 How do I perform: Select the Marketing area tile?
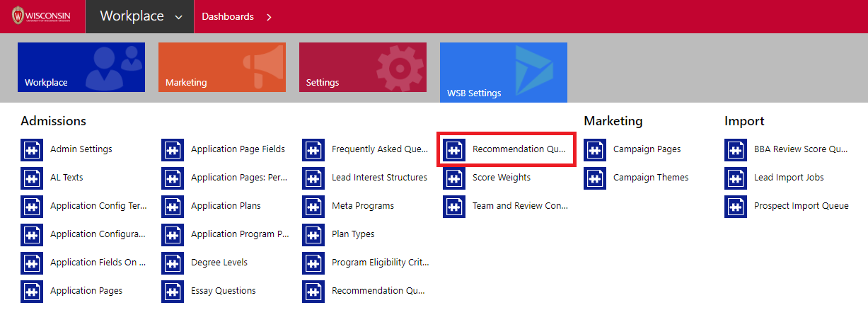[x=221, y=67]
